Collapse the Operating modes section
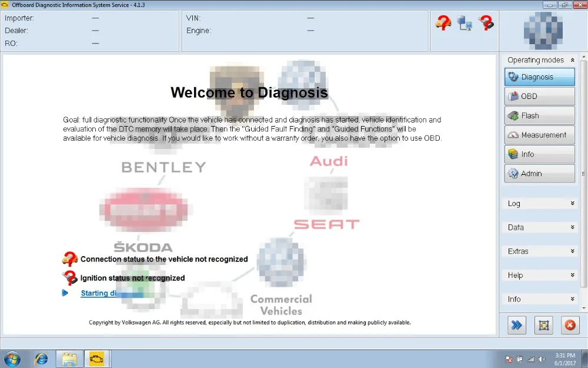The width and height of the screenshot is (588, 368). pyautogui.click(x=572, y=60)
